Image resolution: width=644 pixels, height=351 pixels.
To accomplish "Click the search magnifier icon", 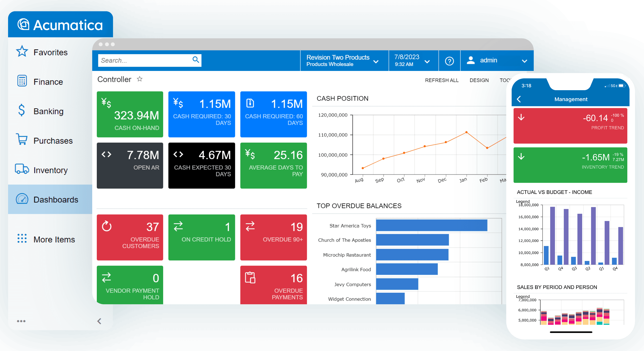I will tap(196, 60).
